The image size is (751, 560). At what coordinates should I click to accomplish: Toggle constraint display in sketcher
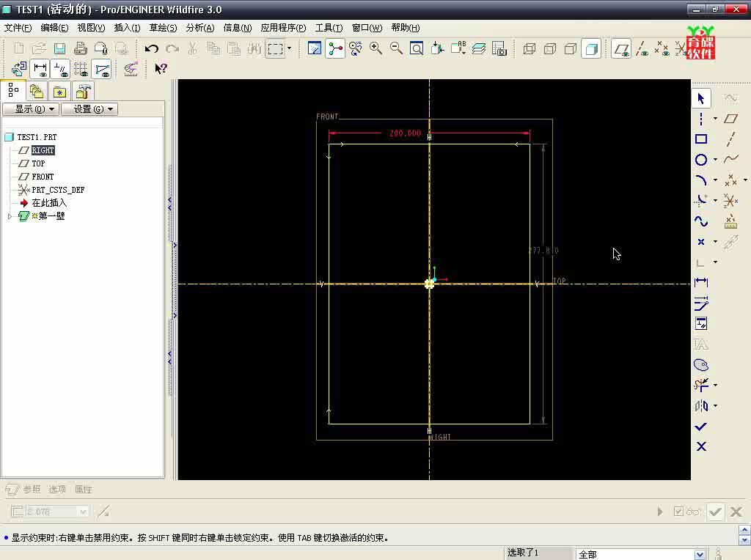coord(61,69)
